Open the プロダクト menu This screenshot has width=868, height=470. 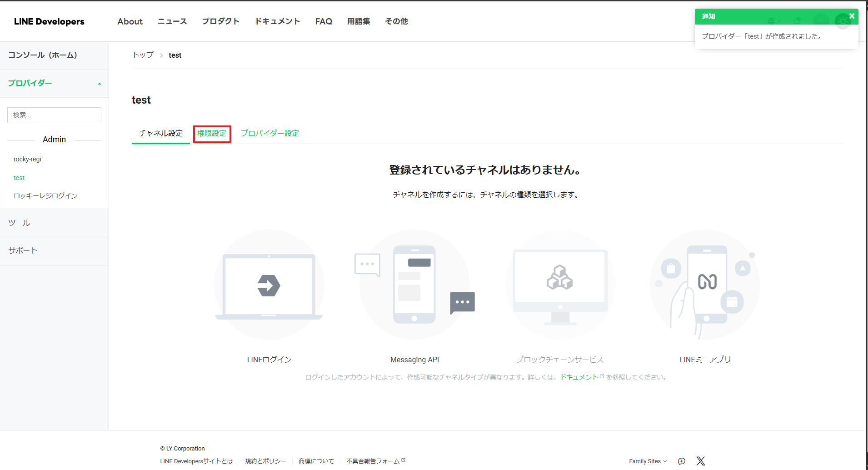click(221, 21)
